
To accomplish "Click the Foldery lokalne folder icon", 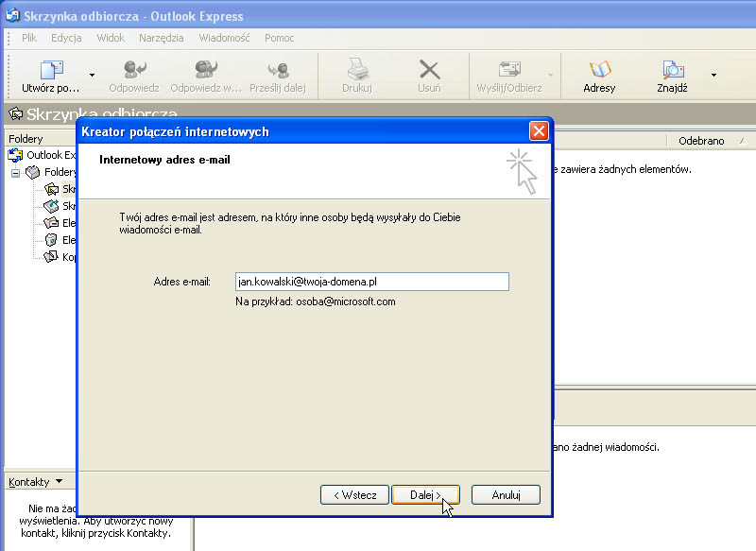I will point(33,172).
